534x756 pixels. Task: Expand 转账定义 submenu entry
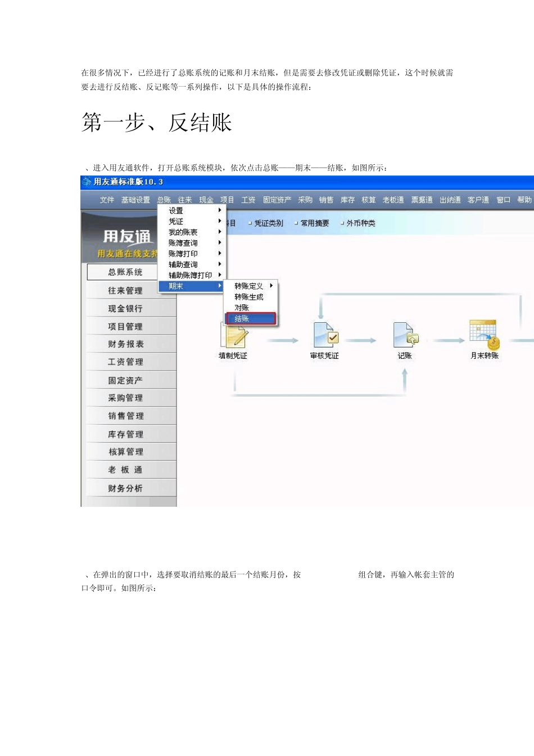point(251,286)
